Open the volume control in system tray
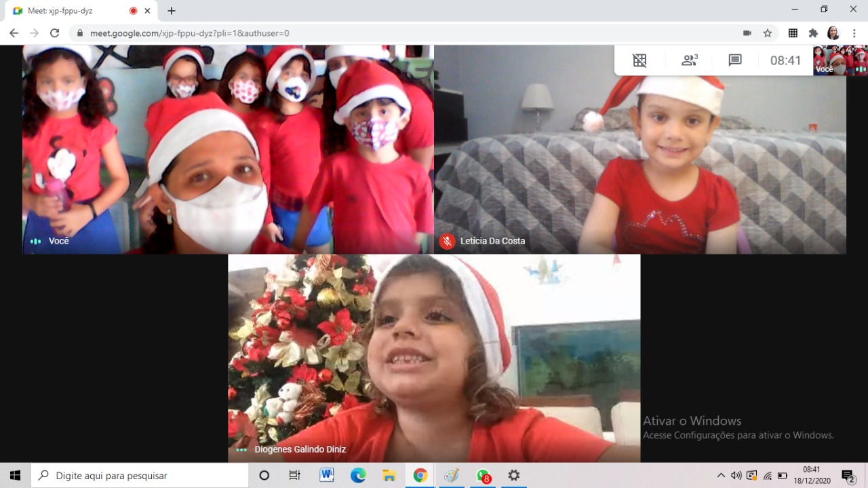This screenshot has width=868, height=488. point(736,475)
